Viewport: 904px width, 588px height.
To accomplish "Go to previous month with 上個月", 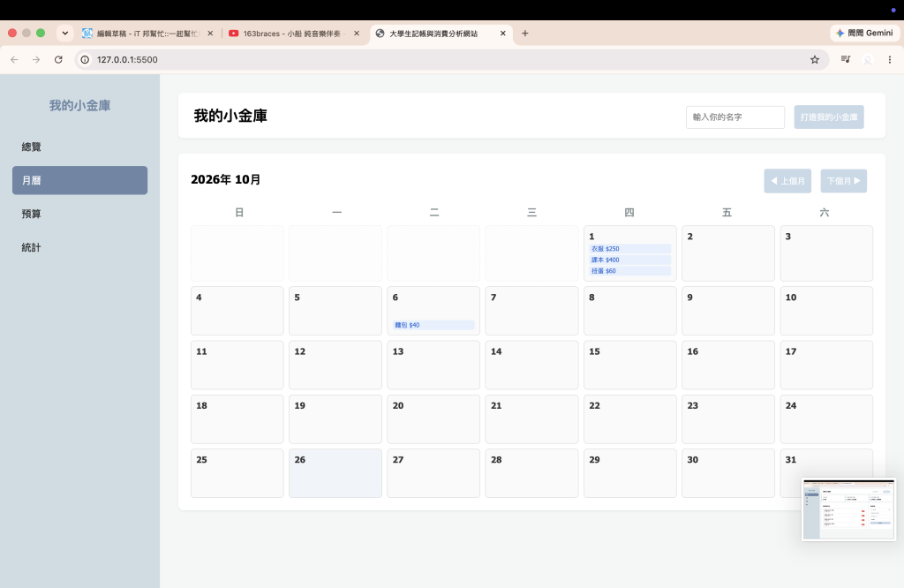I will 787,181.
